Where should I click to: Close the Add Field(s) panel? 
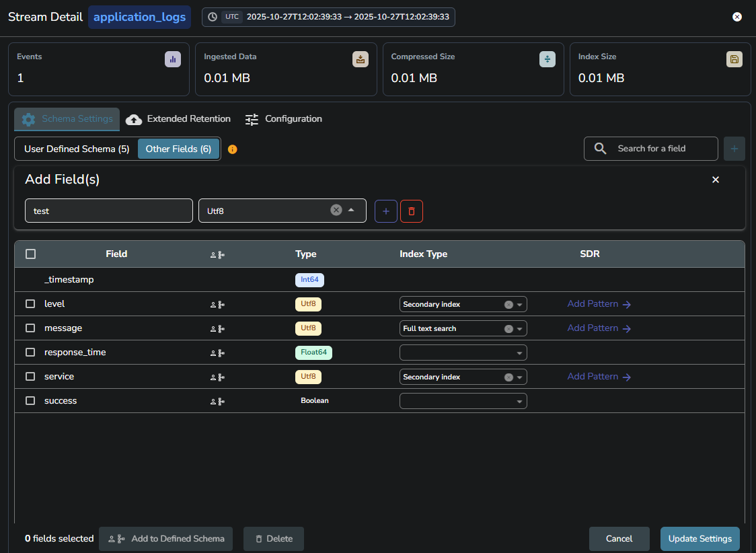pyautogui.click(x=716, y=180)
